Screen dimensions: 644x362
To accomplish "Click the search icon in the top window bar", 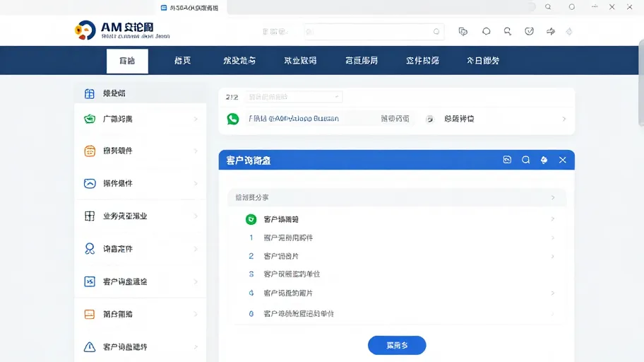I will (548, 7).
